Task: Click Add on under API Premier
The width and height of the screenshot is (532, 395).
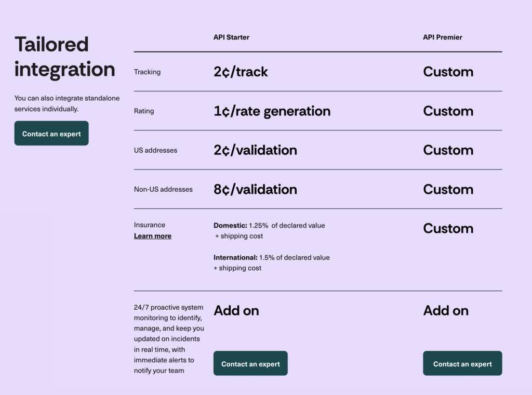Action: pyautogui.click(x=446, y=311)
